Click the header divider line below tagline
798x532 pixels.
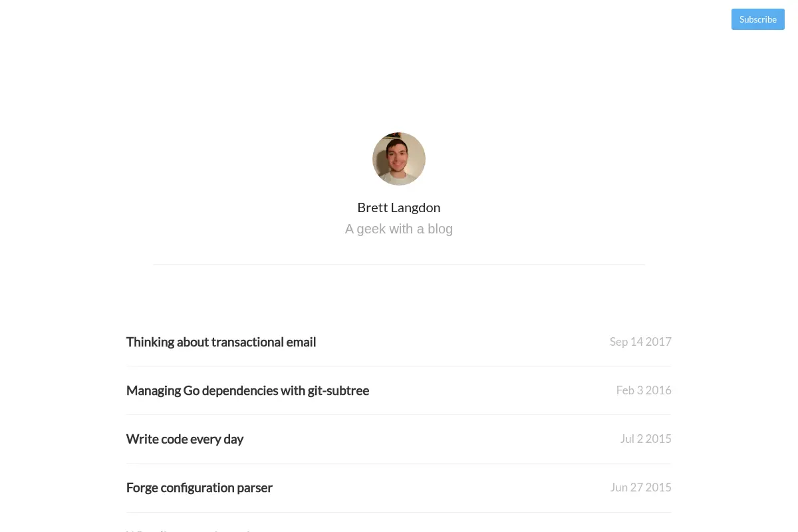[399, 264]
